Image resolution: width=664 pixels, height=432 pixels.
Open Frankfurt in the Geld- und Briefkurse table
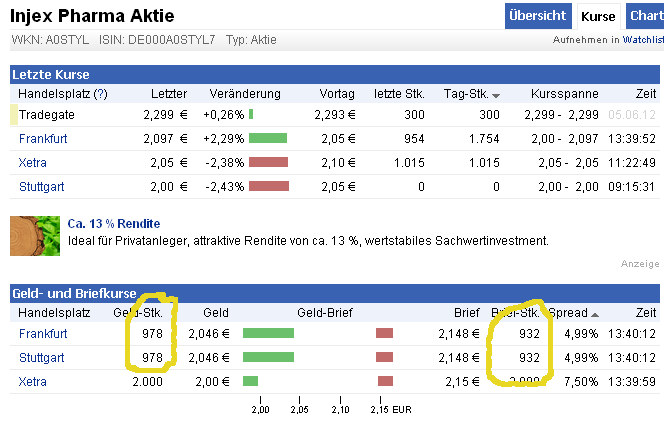pyautogui.click(x=43, y=333)
